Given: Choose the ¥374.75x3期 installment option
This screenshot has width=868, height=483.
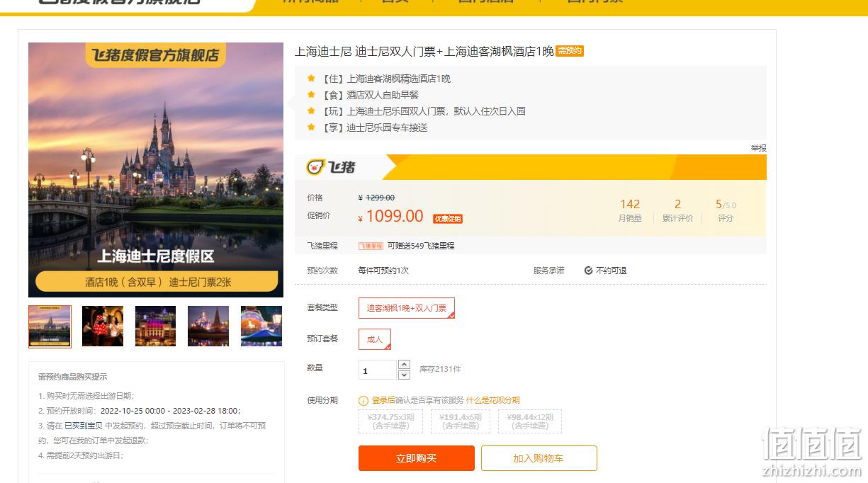Looking at the screenshot, I should (x=390, y=421).
